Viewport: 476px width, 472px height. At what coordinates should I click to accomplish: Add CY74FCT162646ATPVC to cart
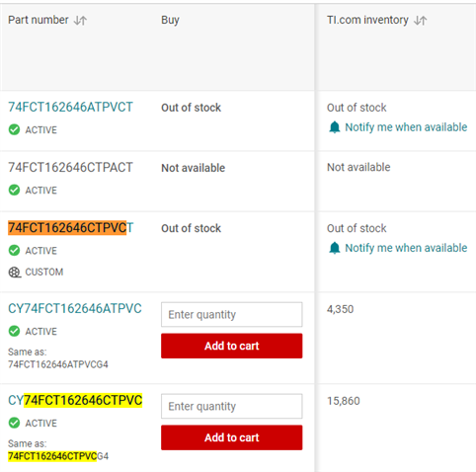point(232,346)
